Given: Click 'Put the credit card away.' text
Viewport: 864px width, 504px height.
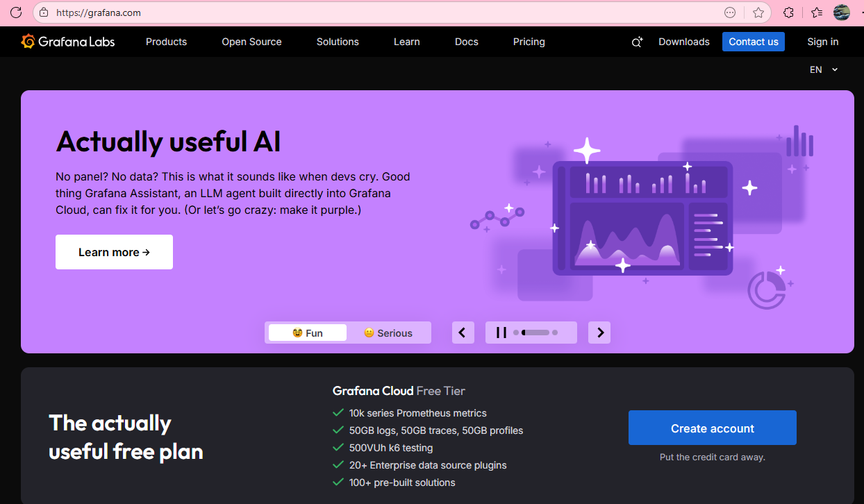Looking at the screenshot, I should point(713,457).
